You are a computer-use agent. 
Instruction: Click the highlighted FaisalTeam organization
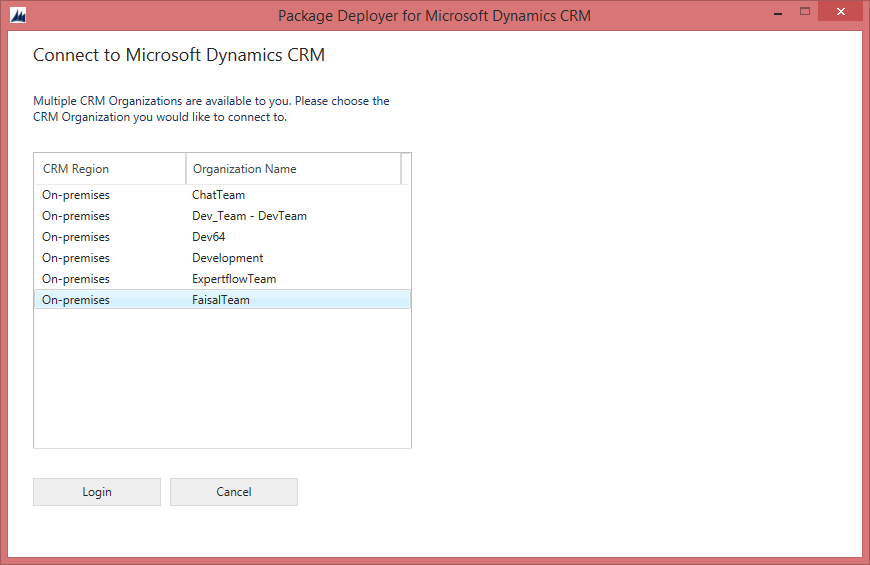(x=221, y=300)
